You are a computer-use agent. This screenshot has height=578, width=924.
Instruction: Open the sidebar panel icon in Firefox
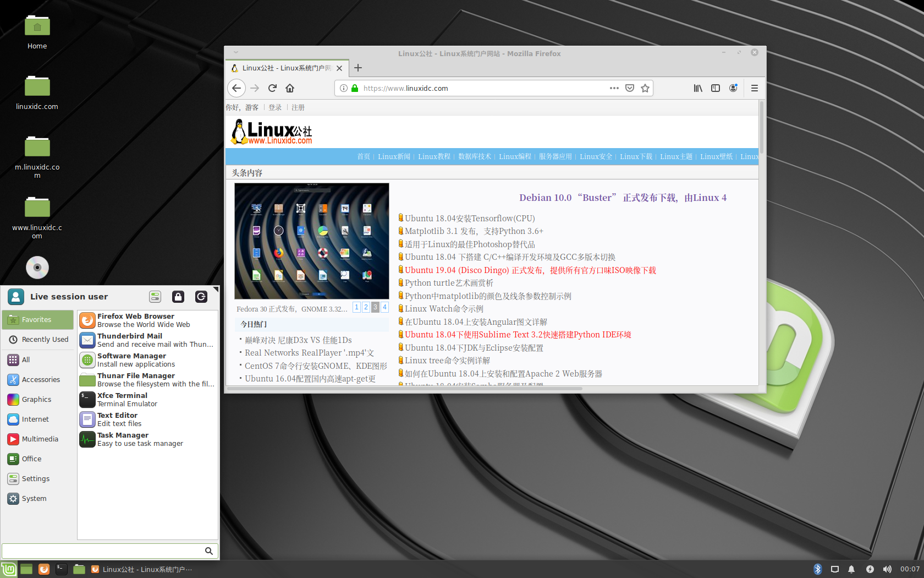coord(716,88)
